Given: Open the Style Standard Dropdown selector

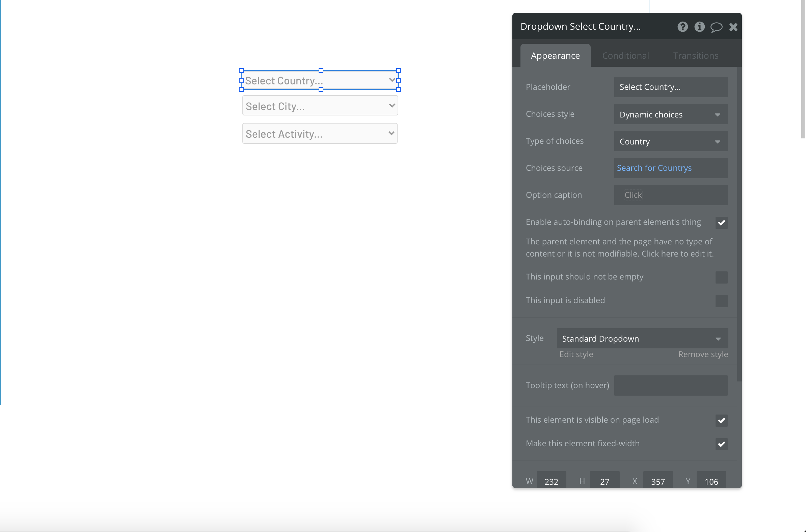Looking at the screenshot, I should coord(642,339).
